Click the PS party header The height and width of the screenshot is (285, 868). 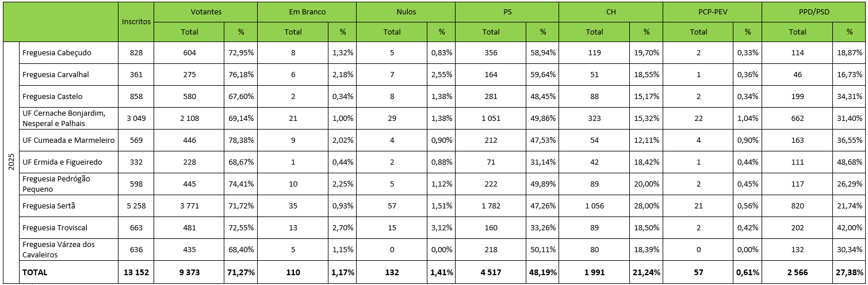pyautogui.click(x=506, y=12)
